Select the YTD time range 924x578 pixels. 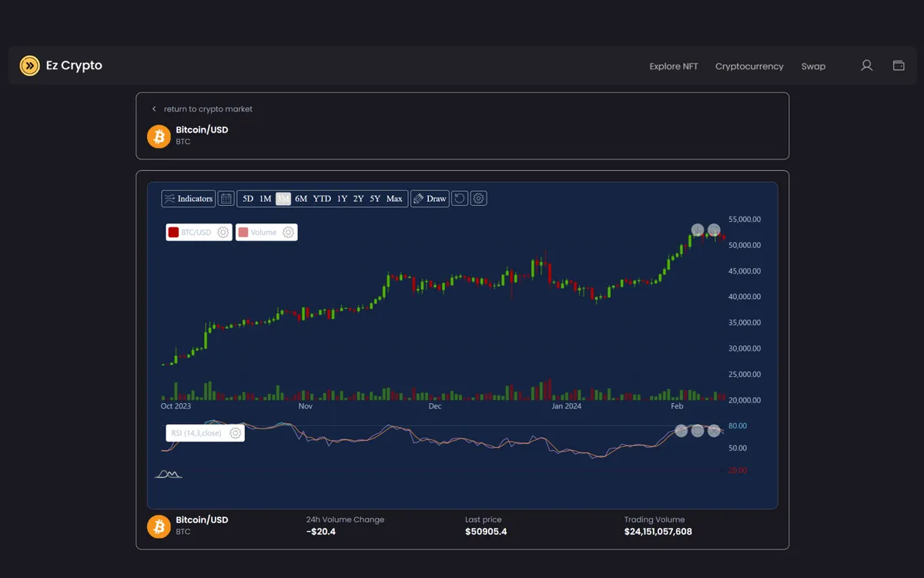322,199
